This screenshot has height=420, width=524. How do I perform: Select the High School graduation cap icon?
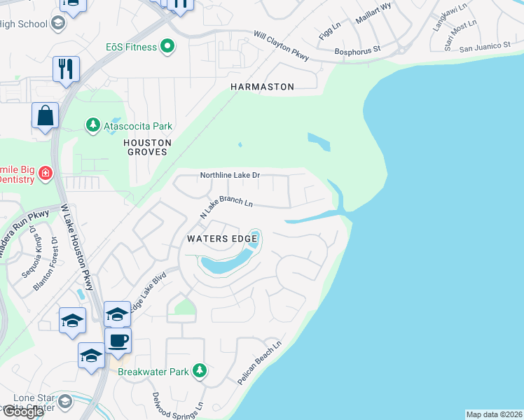(58, 23)
